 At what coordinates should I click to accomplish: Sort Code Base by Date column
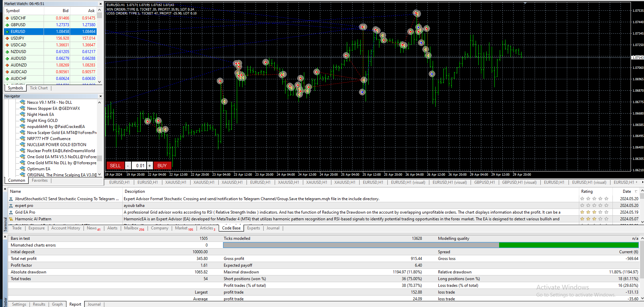coord(627,191)
